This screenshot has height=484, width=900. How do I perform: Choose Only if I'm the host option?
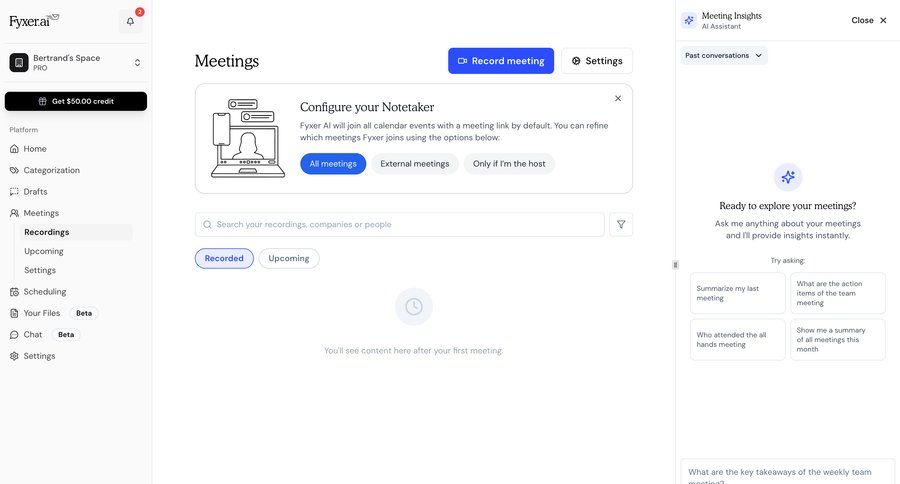click(x=509, y=164)
